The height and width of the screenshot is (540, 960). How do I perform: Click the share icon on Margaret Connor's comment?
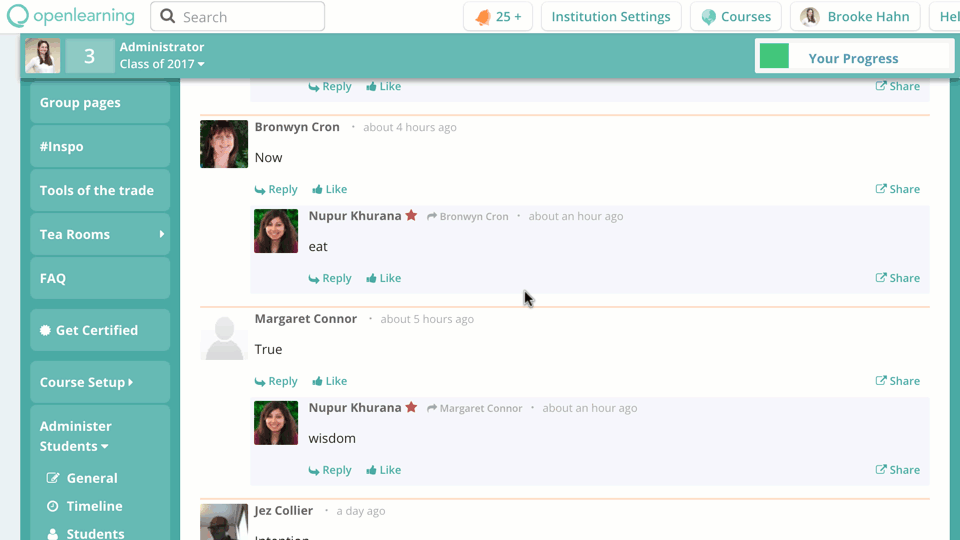[x=880, y=380]
